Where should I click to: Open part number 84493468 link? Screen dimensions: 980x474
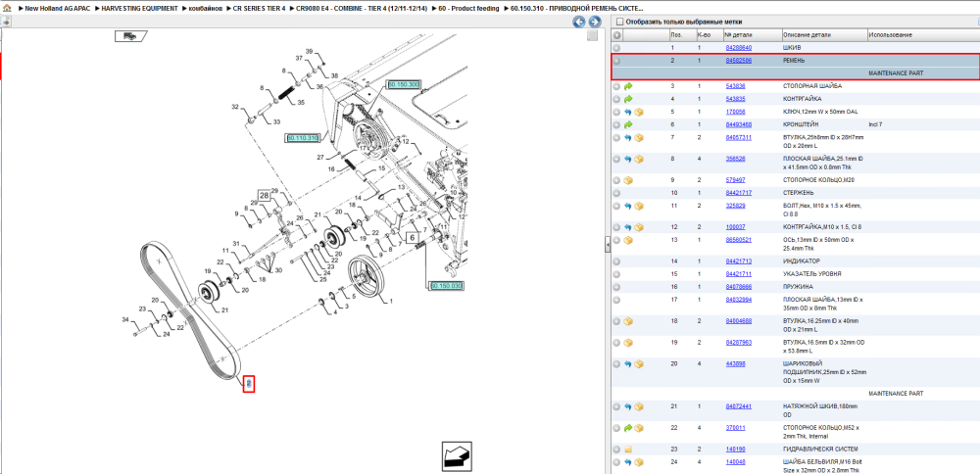pos(739,125)
